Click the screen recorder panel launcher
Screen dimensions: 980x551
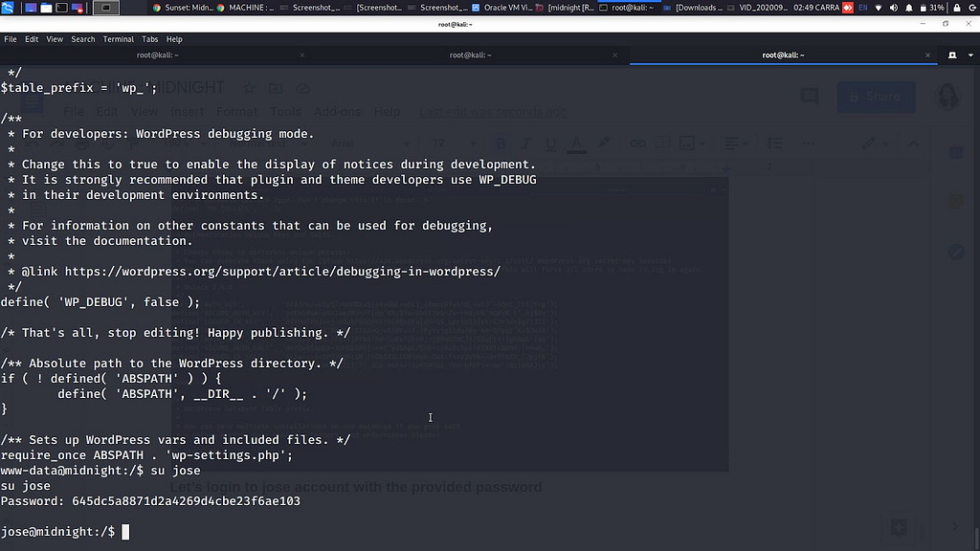pyautogui.click(x=78, y=8)
